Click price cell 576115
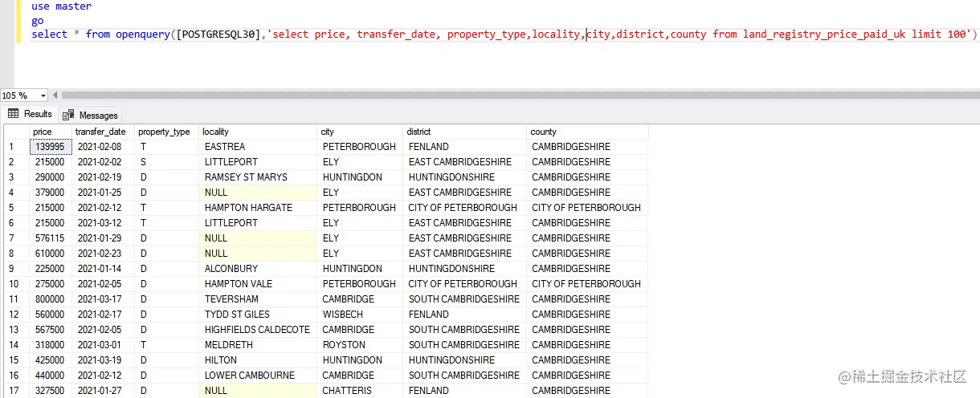Image resolution: width=980 pixels, height=398 pixels. point(51,238)
